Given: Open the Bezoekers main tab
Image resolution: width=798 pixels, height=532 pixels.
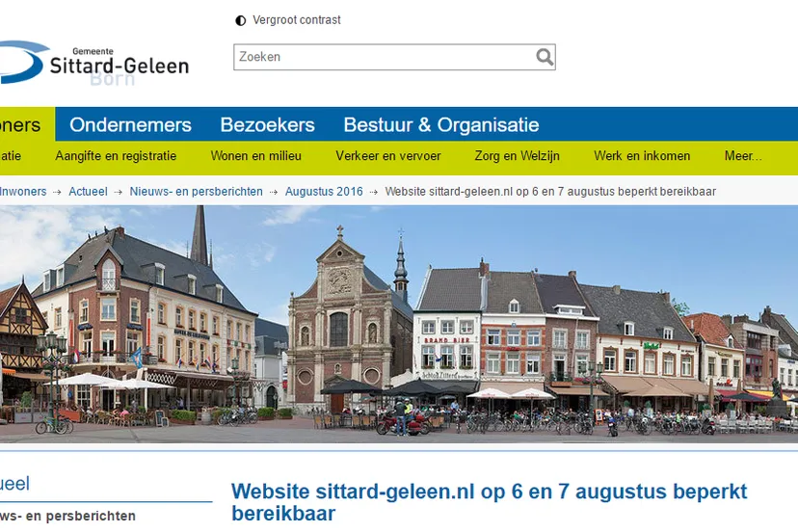Looking at the screenshot, I should click(267, 124).
